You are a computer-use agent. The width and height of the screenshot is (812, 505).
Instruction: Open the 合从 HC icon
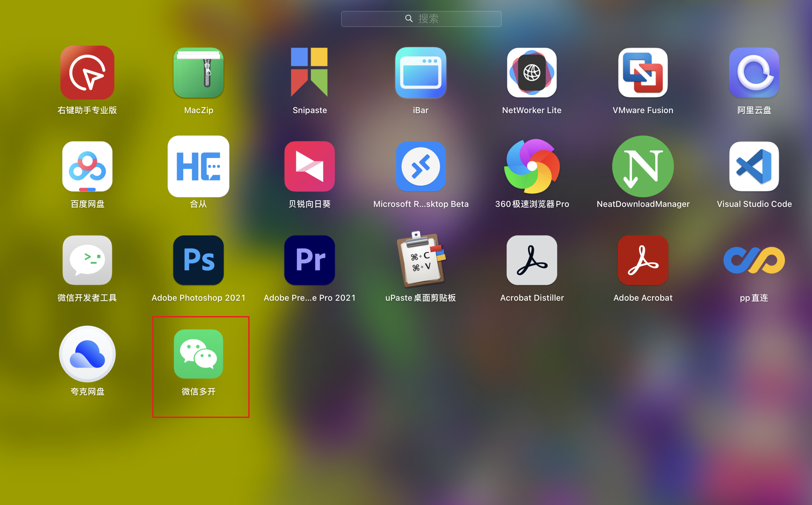[x=198, y=166]
